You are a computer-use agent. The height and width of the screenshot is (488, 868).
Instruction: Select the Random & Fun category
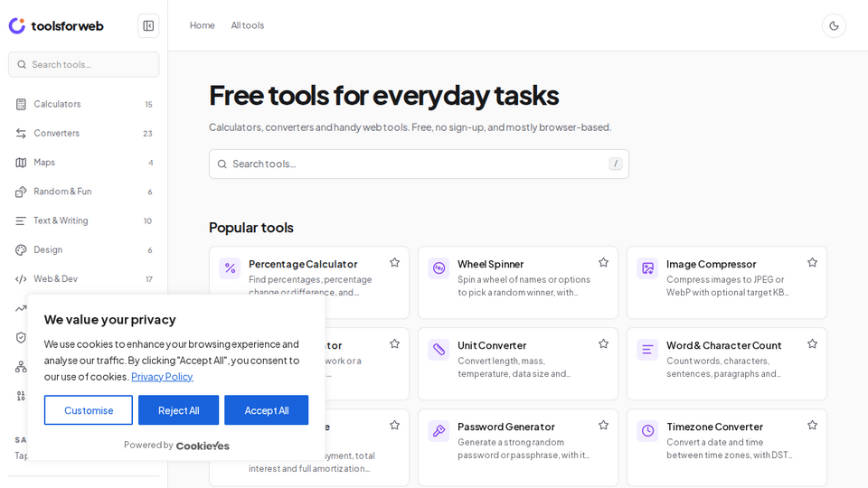83,192
